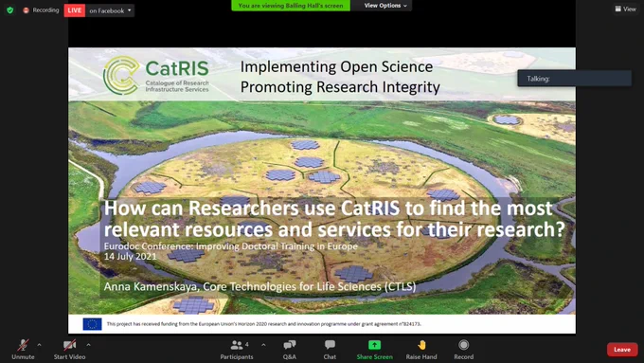Click the CatRIS logo on slide
Image resolution: width=644 pixels, height=363 pixels.
[x=155, y=76]
